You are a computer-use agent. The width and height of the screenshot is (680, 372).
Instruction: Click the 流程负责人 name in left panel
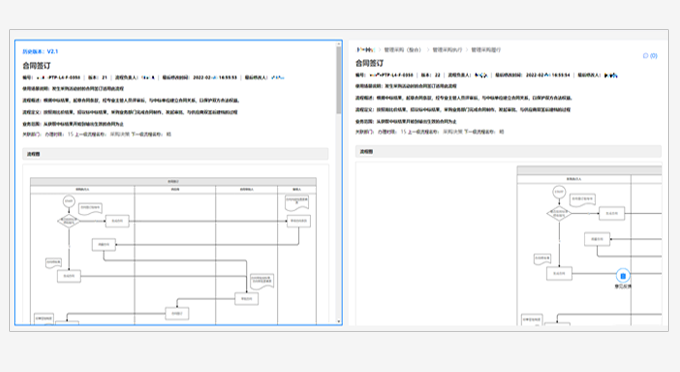tap(148, 78)
